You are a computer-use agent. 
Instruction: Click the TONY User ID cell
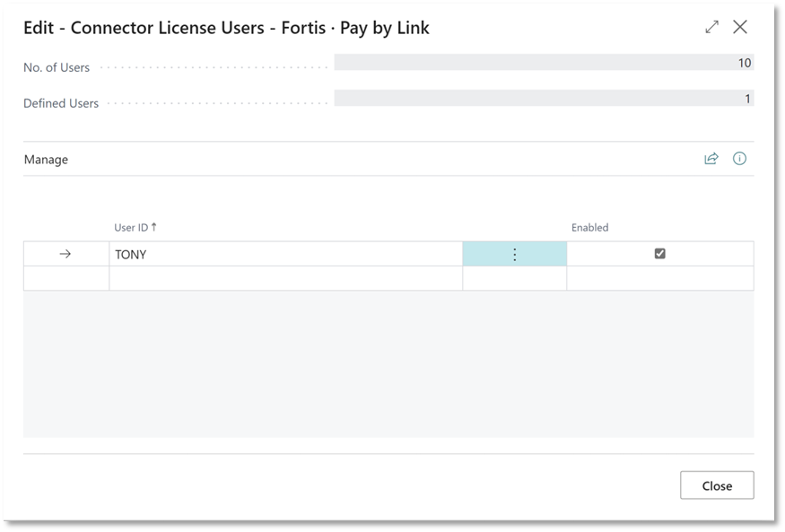(x=286, y=254)
